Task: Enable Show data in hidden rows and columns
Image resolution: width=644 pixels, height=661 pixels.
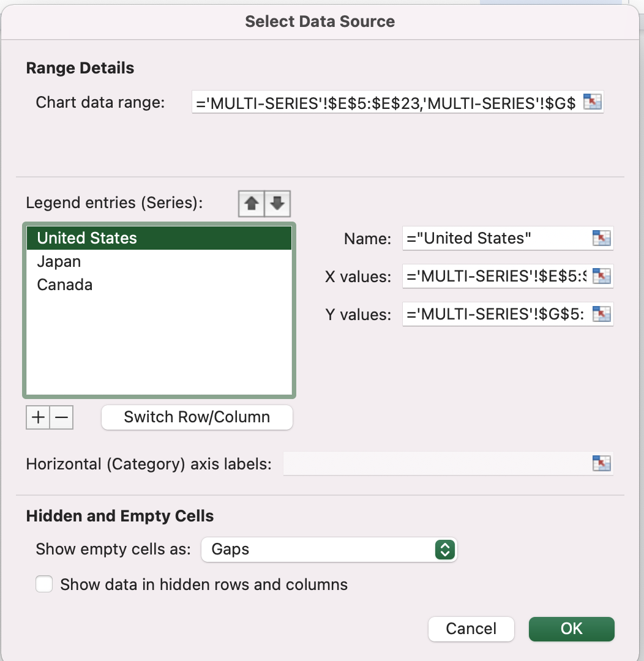Action: tap(43, 584)
